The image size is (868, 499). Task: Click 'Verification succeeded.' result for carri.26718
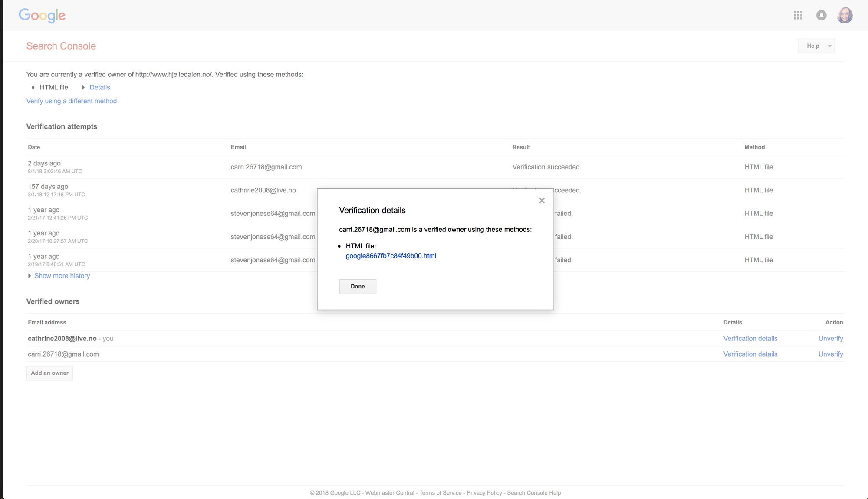coord(547,167)
